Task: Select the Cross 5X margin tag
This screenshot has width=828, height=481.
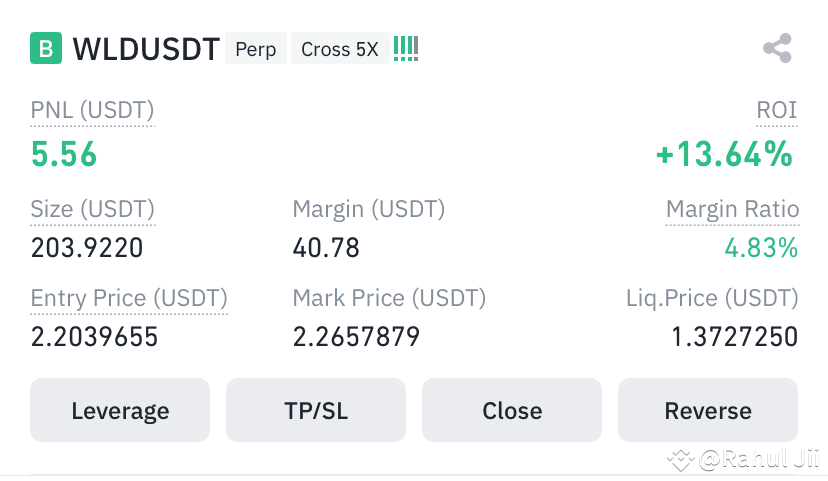Action: [x=340, y=49]
